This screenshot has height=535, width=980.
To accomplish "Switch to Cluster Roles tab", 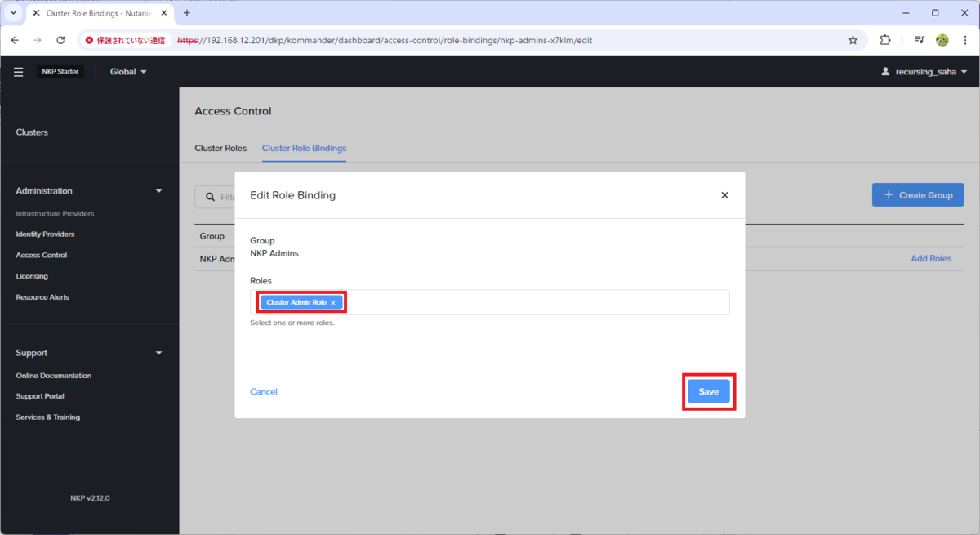I will click(x=220, y=149).
